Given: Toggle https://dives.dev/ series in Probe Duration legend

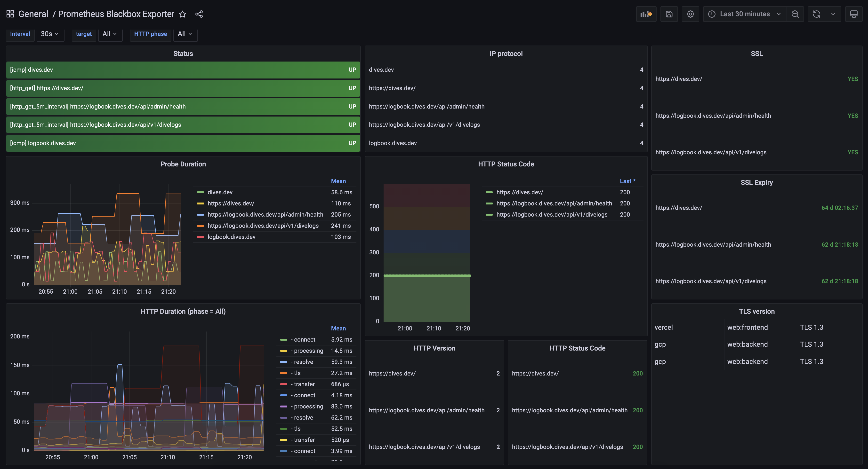Looking at the screenshot, I should point(231,203).
